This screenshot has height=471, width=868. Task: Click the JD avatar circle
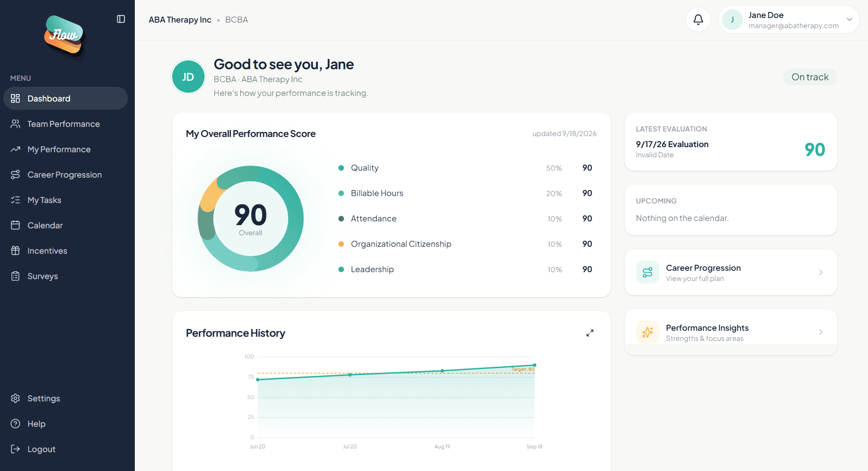[x=188, y=77]
